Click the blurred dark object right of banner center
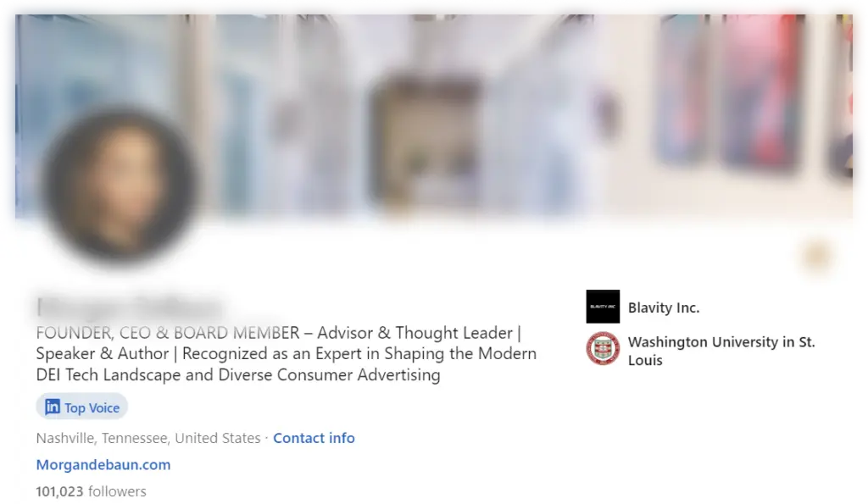Screen dimensions: 868x504 [607, 114]
